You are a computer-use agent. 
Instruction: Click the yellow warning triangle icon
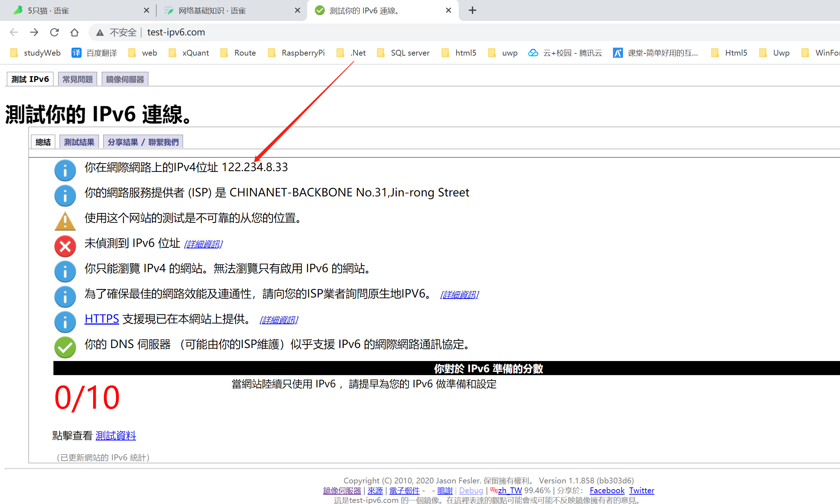[x=65, y=221]
